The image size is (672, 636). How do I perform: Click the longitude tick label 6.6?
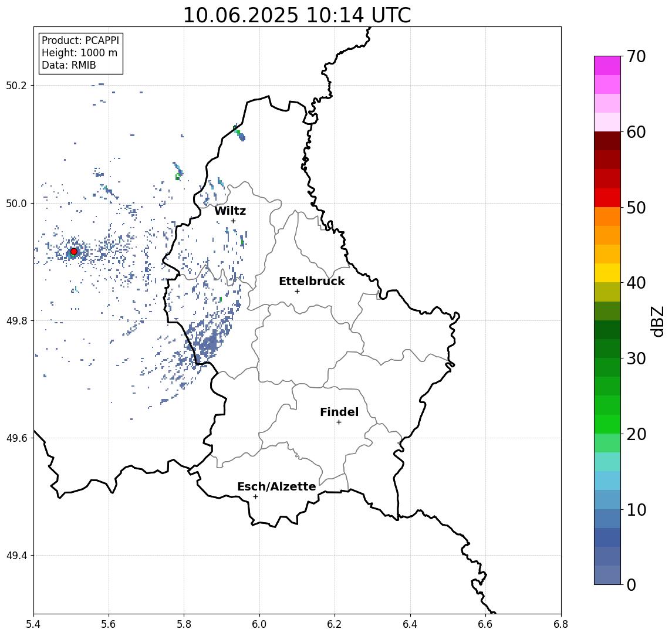pos(485,624)
